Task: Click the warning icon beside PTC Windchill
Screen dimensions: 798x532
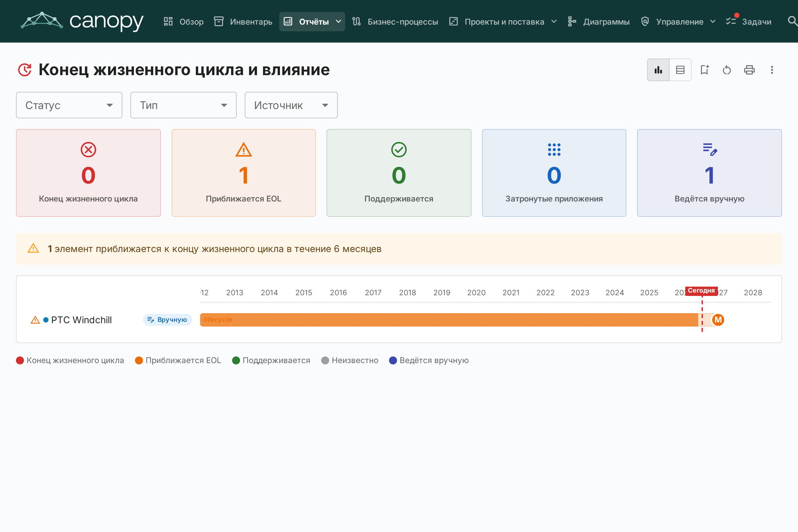Action: click(x=35, y=320)
